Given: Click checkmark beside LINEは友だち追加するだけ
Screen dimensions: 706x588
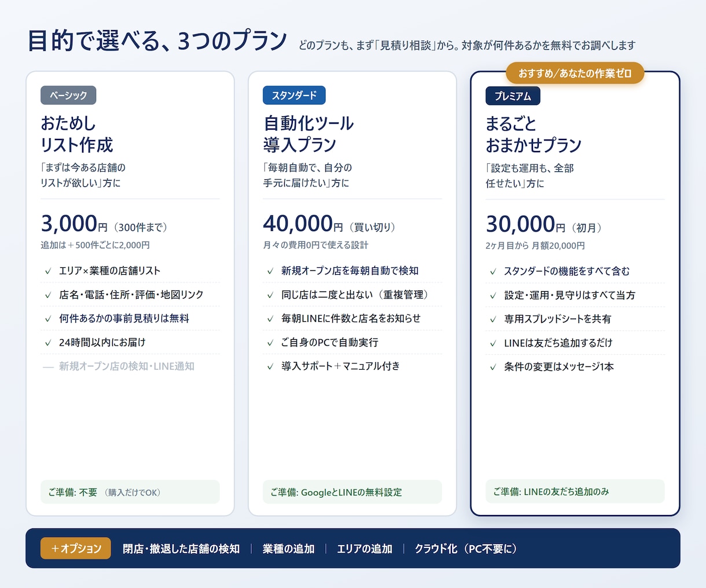Looking at the screenshot, I should pos(493,343).
